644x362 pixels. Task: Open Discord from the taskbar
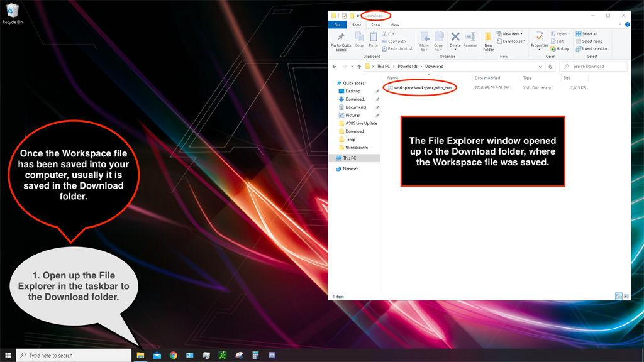click(272, 356)
